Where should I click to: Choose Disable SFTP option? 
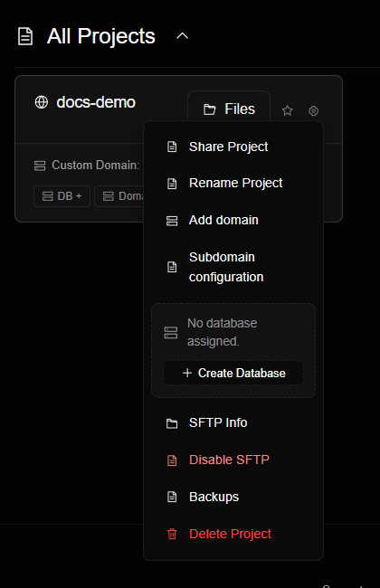tap(233, 460)
